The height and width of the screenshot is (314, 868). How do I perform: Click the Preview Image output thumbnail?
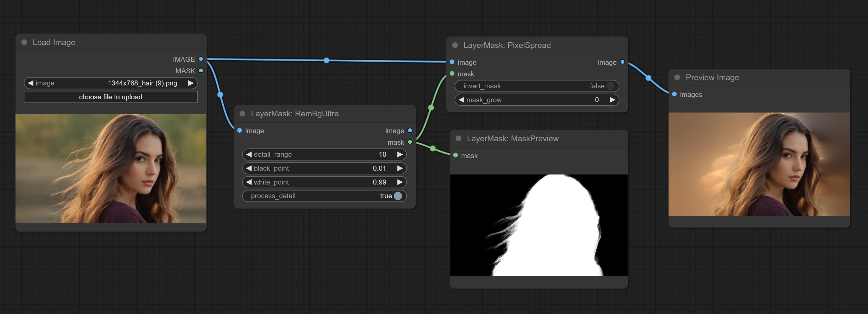coord(759,164)
